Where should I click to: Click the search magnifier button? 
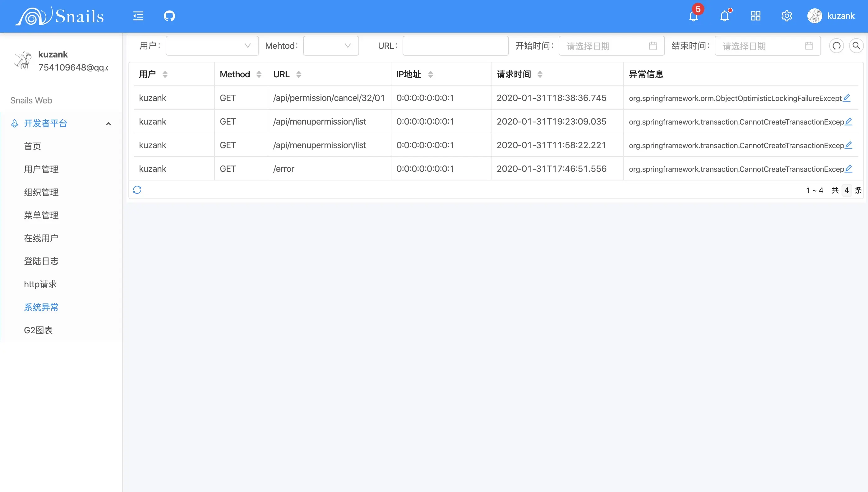click(856, 46)
